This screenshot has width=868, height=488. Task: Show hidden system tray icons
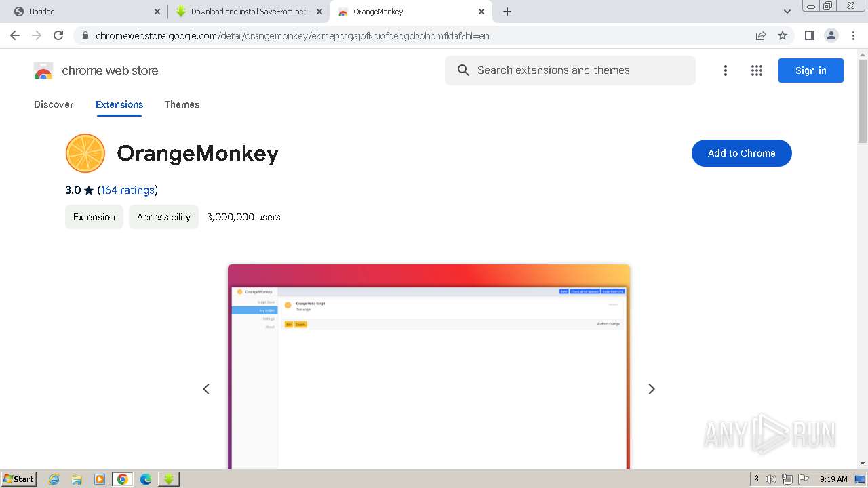[756, 479]
